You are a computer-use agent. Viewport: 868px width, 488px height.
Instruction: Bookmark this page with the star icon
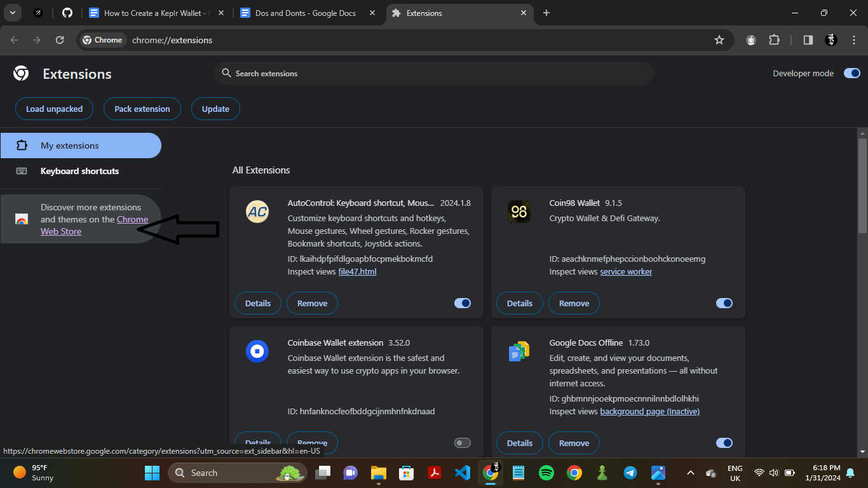coord(719,40)
